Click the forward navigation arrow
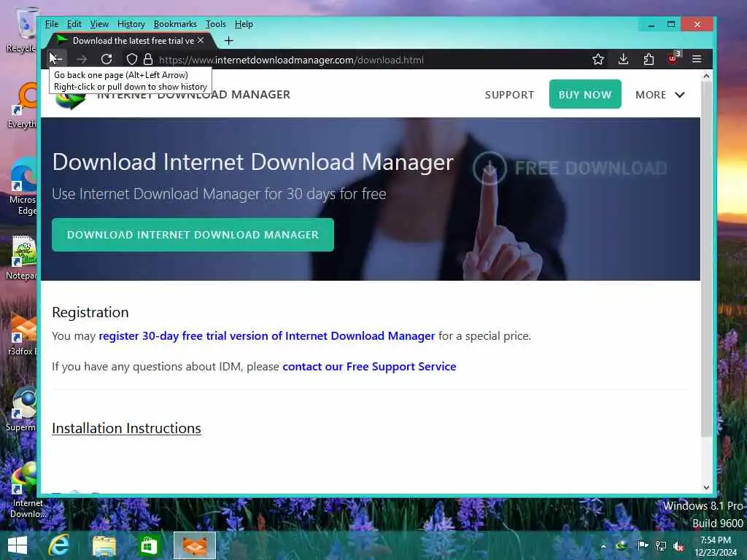Screen dimensions: 747x560 (82, 59)
